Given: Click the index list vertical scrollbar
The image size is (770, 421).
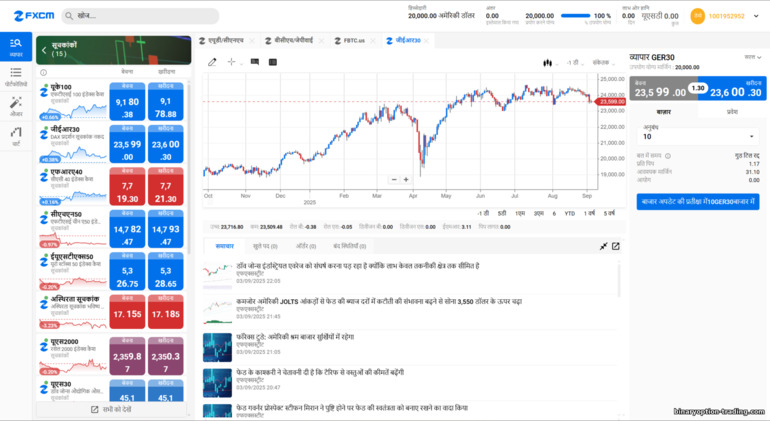Looking at the screenshot, I should click(189, 167).
